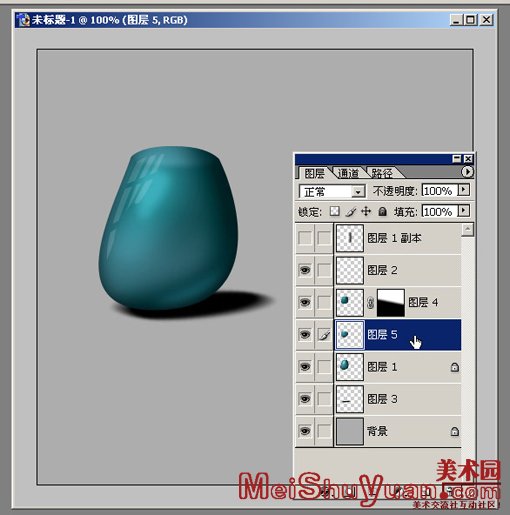Image resolution: width=510 pixels, height=515 pixels.
Task: Hide the 背景 layer with its eye icon
Action: pyautogui.click(x=305, y=431)
